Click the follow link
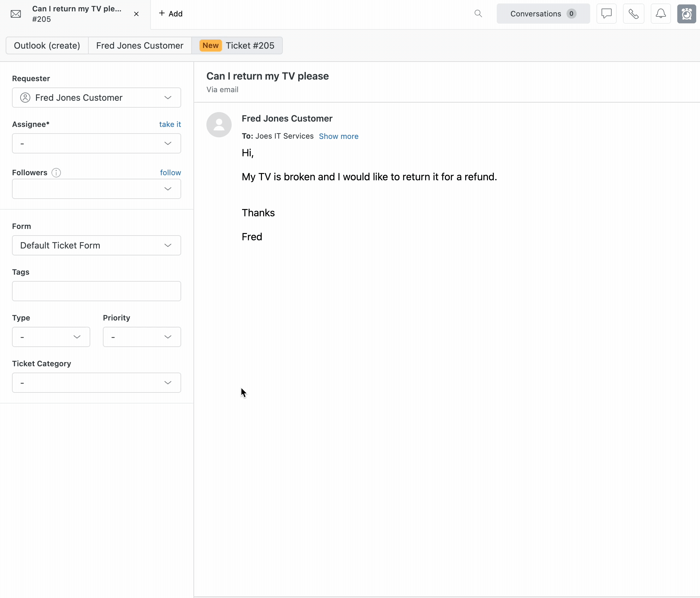Viewport: 700px width, 598px height. tap(170, 172)
